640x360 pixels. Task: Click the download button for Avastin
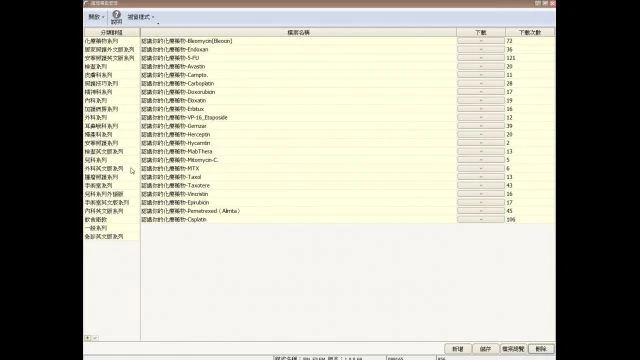pyautogui.click(x=481, y=67)
